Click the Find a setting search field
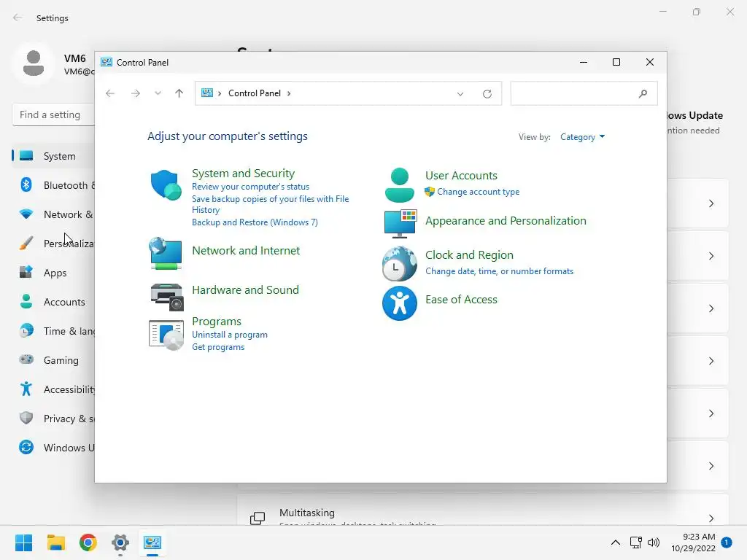 [53, 114]
